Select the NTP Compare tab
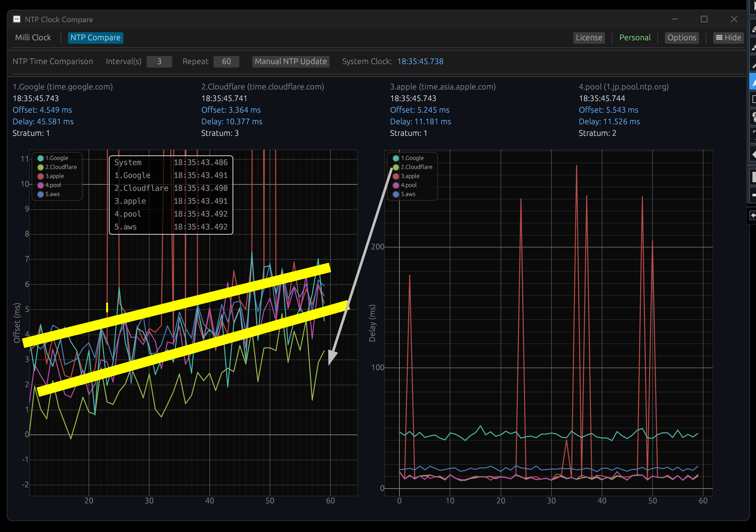Viewport: 756px width, 532px height. point(95,38)
